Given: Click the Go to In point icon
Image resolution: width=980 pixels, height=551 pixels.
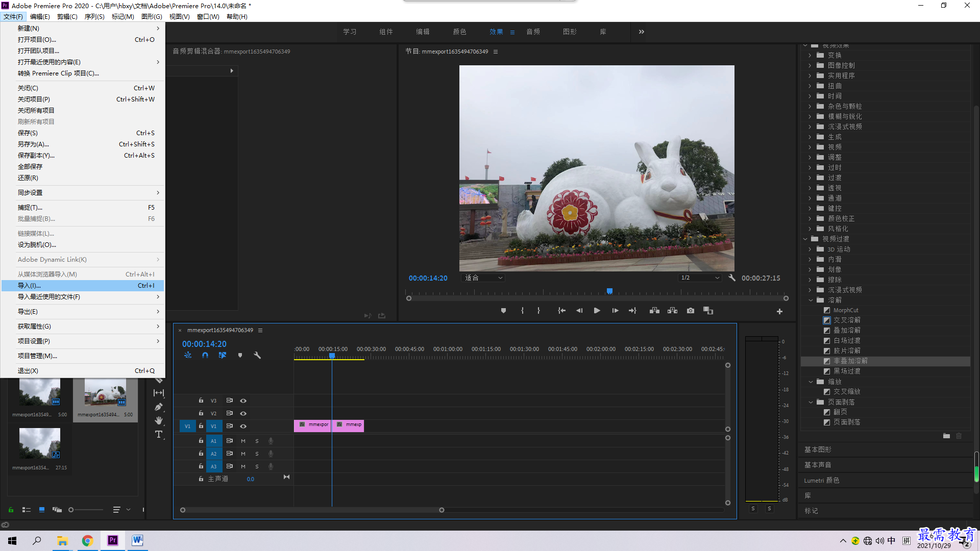Looking at the screenshot, I should coord(561,311).
